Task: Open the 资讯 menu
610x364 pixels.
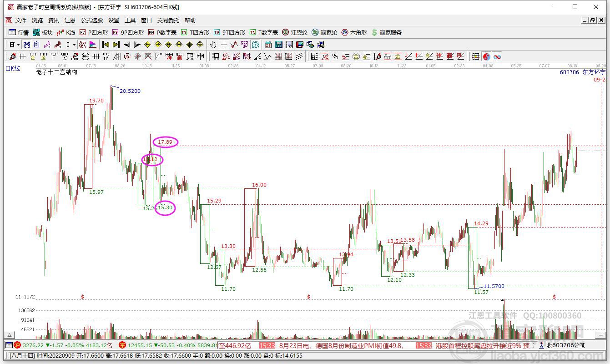Action: click(x=54, y=20)
